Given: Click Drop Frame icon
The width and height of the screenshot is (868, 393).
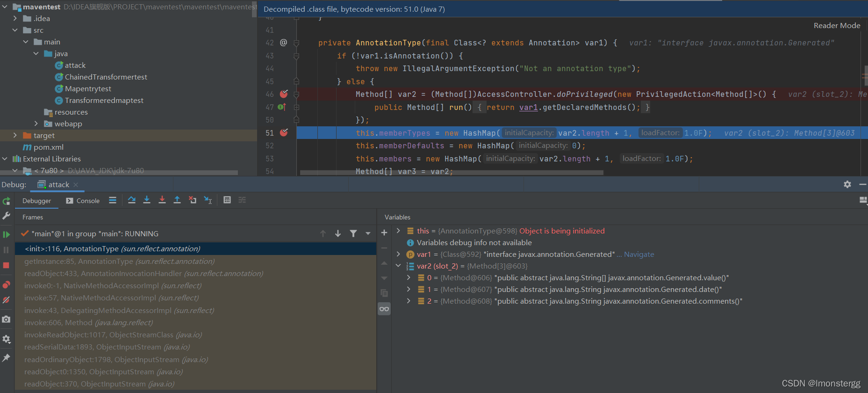Looking at the screenshot, I should pyautogui.click(x=193, y=200).
